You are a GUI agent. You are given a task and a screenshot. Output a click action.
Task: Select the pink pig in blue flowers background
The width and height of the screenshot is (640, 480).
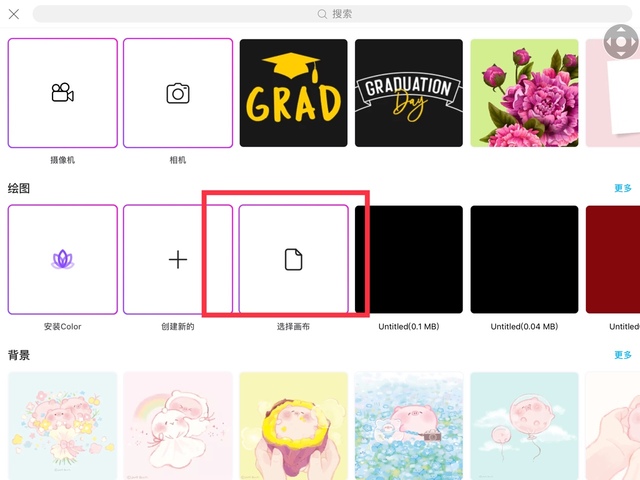click(x=409, y=426)
